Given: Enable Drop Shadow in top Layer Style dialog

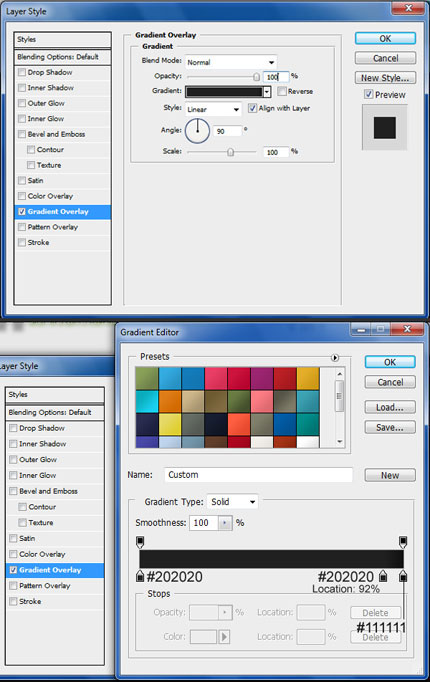Looking at the screenshot, I should click(22, 72).
